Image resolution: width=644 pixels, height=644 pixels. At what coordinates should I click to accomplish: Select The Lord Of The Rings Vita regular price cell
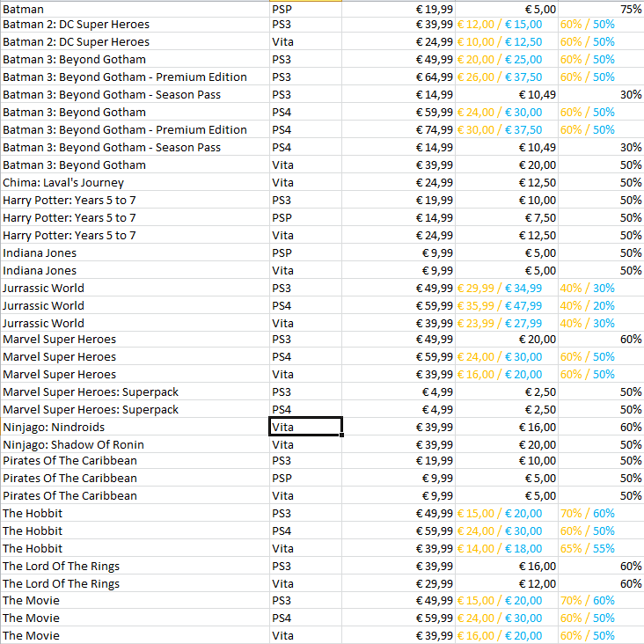(399, 583)
